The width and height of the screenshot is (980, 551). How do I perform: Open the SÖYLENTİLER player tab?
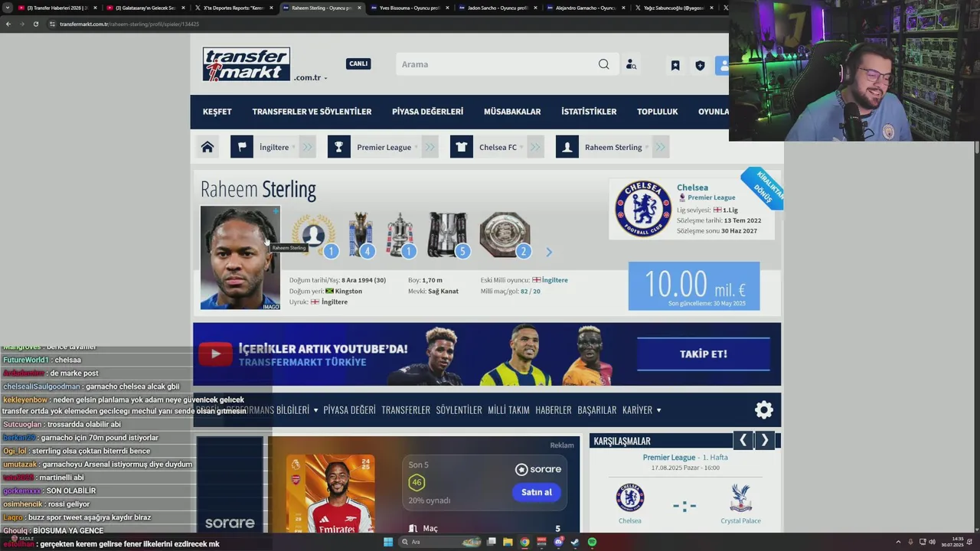tap(459, 410)
